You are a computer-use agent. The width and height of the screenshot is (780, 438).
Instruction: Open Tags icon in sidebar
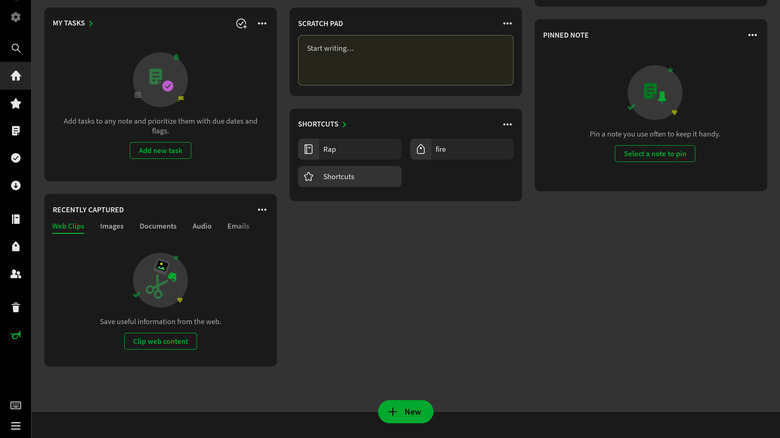(15, 246)
